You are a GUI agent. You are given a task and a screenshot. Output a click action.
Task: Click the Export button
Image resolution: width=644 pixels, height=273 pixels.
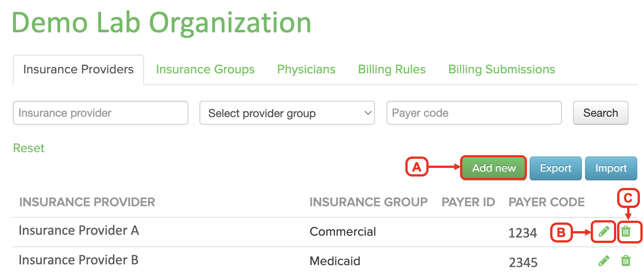click(x=556, y=168)
